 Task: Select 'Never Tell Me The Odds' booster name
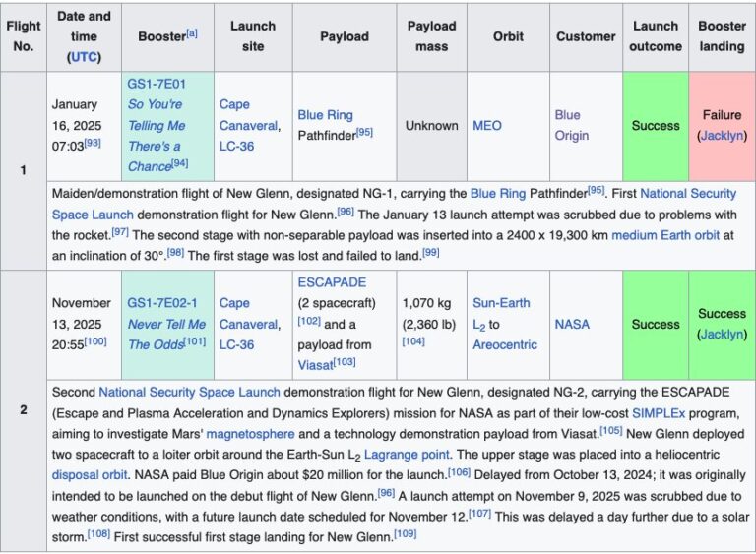click(x=166, y=335)
